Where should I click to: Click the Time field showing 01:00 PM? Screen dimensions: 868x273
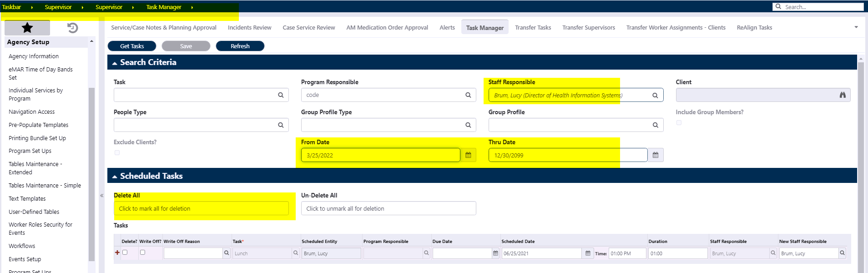[x=627, y=253]
